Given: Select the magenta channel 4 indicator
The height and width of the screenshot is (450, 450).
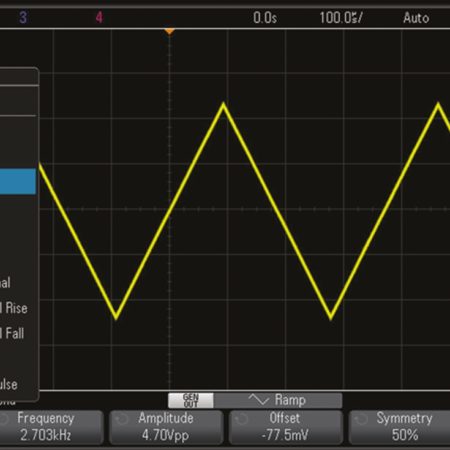Looking at the screenshot, I should coord(99,17).
